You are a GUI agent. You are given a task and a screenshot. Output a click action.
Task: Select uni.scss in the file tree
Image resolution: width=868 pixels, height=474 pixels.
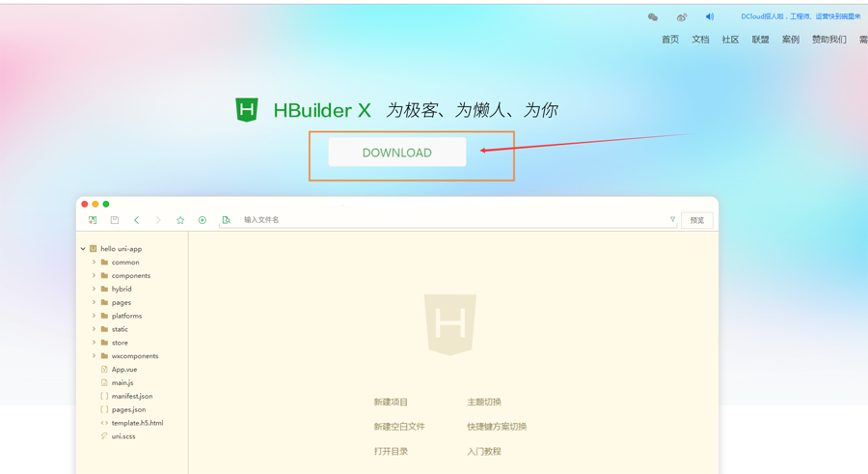coord(123,436)
